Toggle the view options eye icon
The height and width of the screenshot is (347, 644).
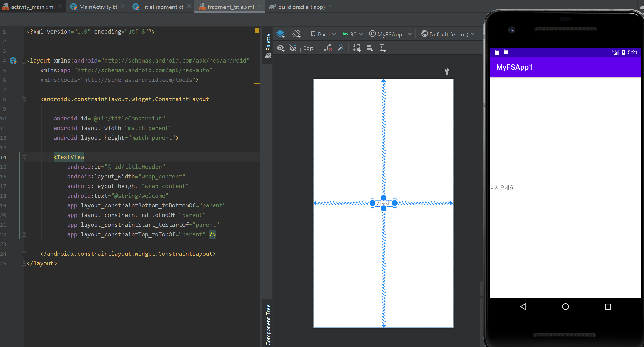pos(280,48)
